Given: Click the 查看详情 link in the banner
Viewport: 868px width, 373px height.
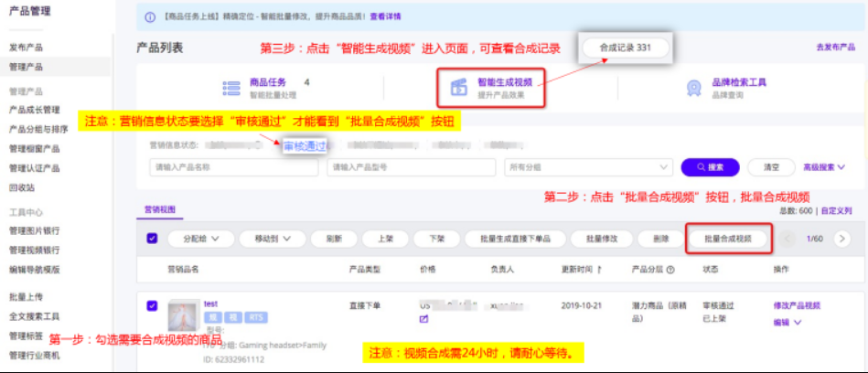Looking at the screenshot, I should point(381,16).
